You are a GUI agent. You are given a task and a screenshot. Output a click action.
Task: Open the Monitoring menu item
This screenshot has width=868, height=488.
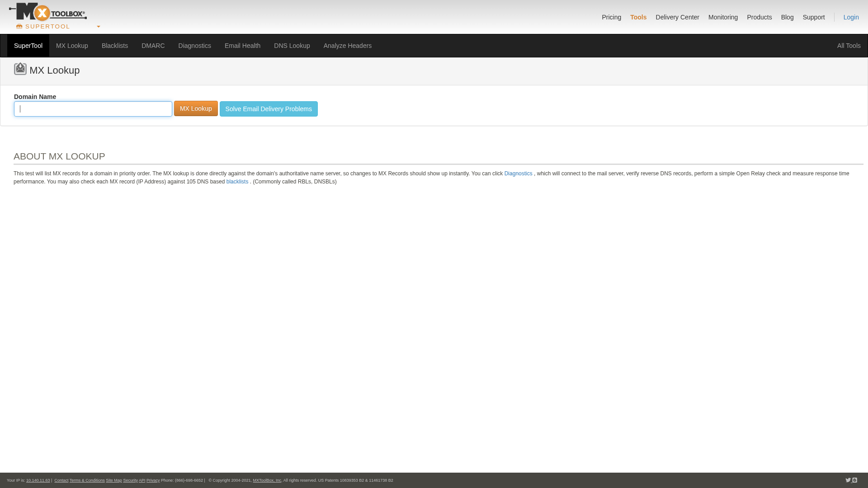click(x=723, y=17)
